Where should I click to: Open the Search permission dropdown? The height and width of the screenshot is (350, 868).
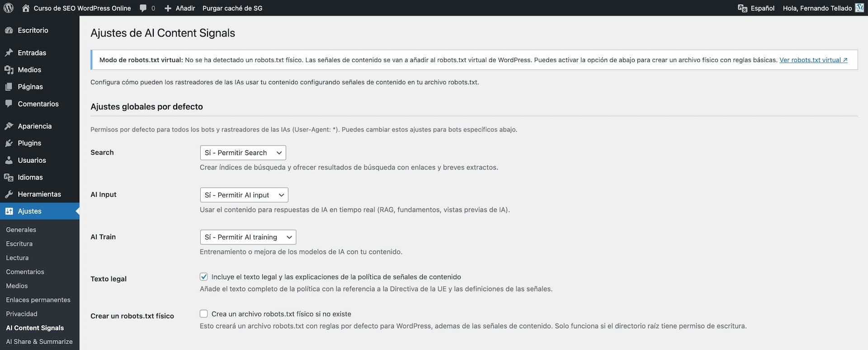click(243, 153)
